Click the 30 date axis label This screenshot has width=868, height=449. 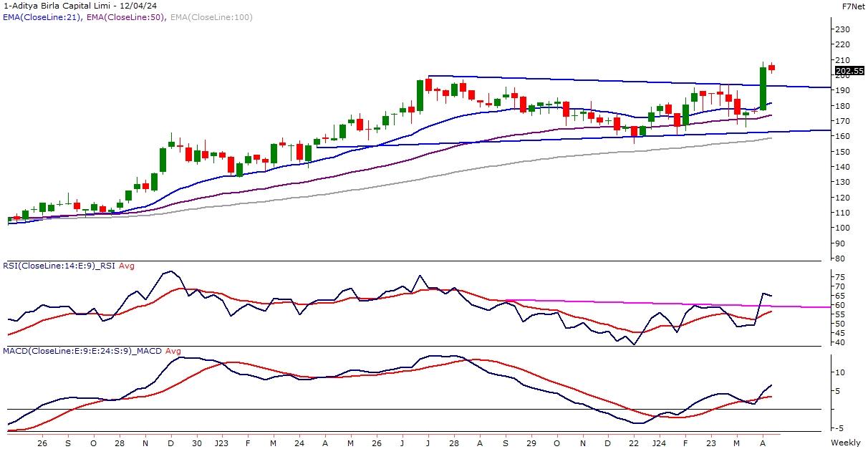(x=197, y=443)
